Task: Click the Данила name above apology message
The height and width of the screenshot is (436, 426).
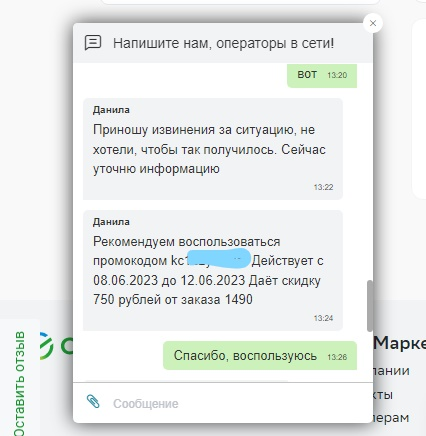Action: tap(111, 110)
